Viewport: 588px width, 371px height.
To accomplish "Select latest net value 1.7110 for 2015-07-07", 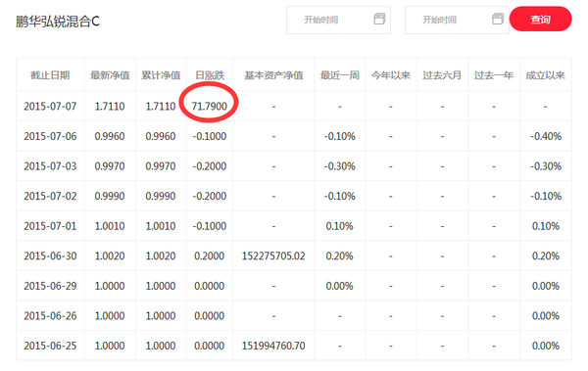I will (x=110, y=107).
